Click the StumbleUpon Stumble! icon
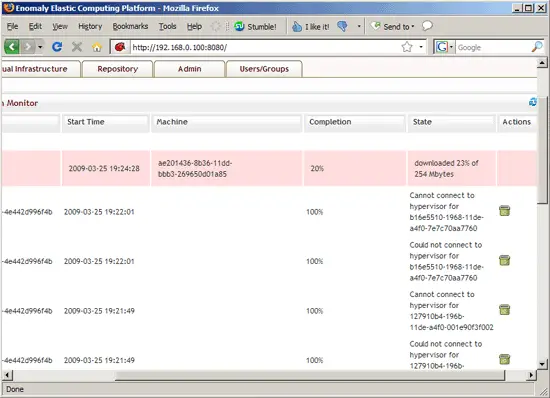The width and height of the screenshot is (550, 398). coord(239,26)
